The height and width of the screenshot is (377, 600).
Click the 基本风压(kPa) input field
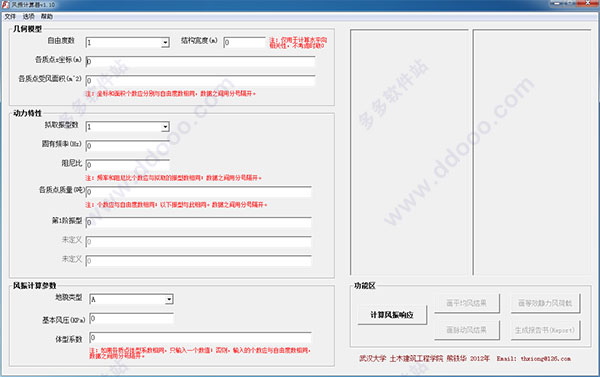[131, 318]
